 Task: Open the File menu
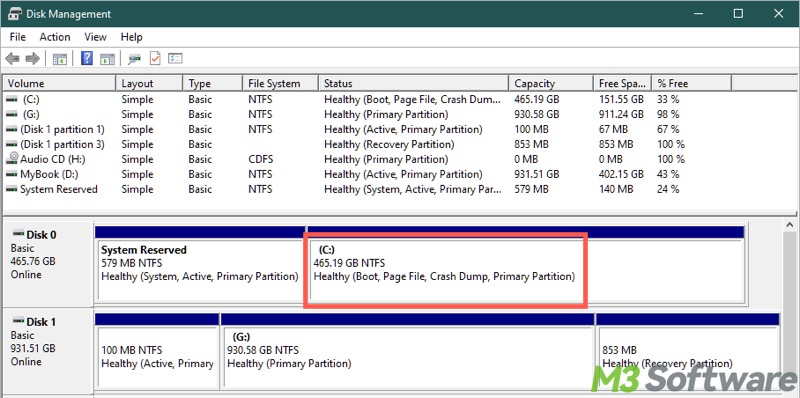17,37
